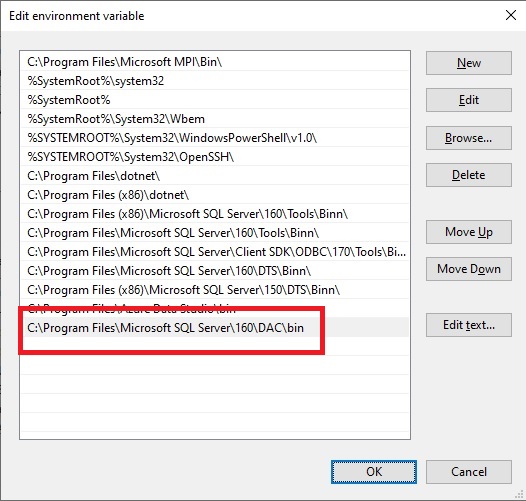
Task: Select the WindowsPowerShell\v1.0 path entry
Action: tap(215, 138)
